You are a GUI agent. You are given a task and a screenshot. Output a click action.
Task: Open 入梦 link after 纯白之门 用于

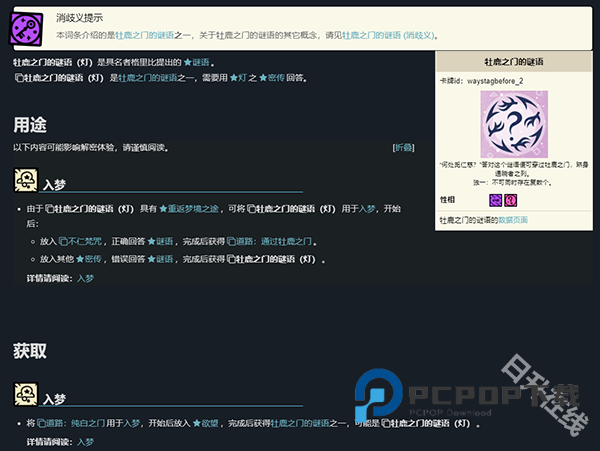click(132, 423)
